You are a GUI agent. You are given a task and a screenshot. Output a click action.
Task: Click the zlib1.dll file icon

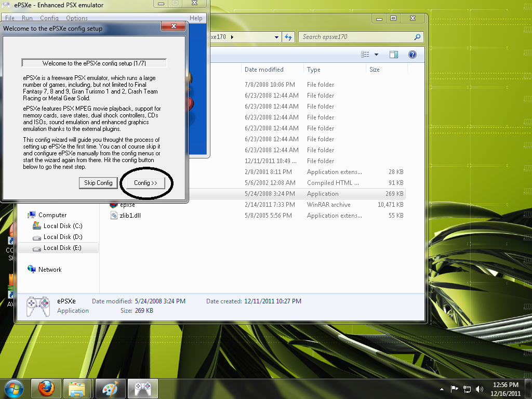click(x=114, y=216)
